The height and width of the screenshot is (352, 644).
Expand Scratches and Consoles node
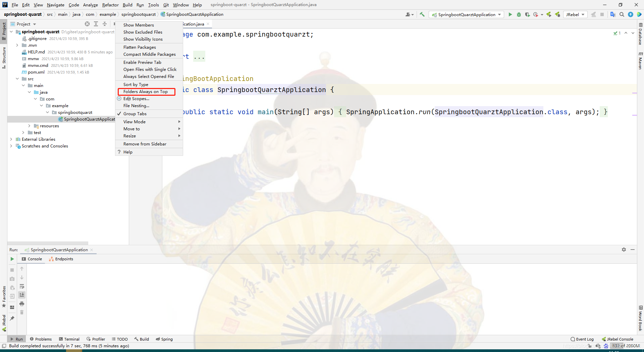[11, 146]
